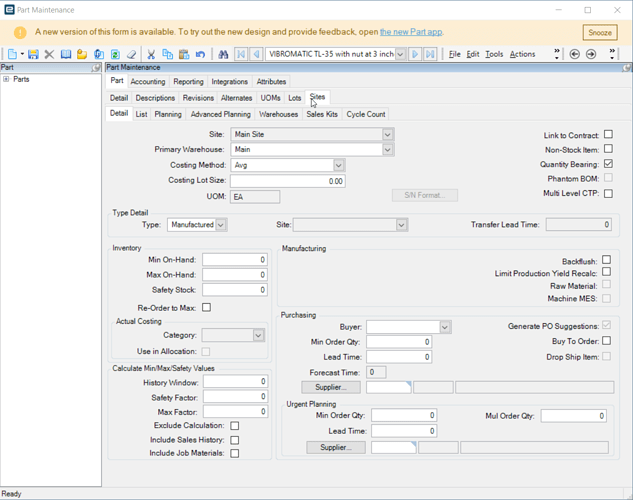Toggle the Link to Contract checkbox
Image resolution: width=633 pixels, height=500 pixels.
[x=608, y=134]
